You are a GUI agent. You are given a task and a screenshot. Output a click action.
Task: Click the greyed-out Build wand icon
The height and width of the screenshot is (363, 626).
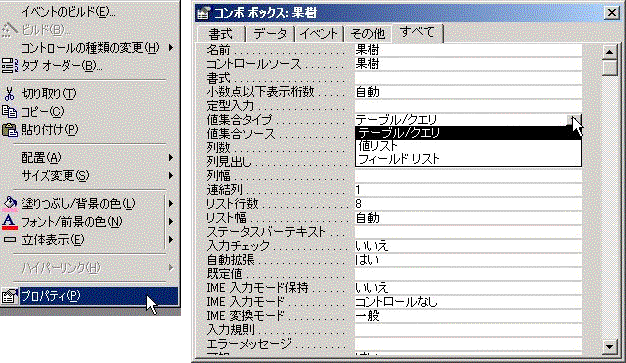coord(9,30)
